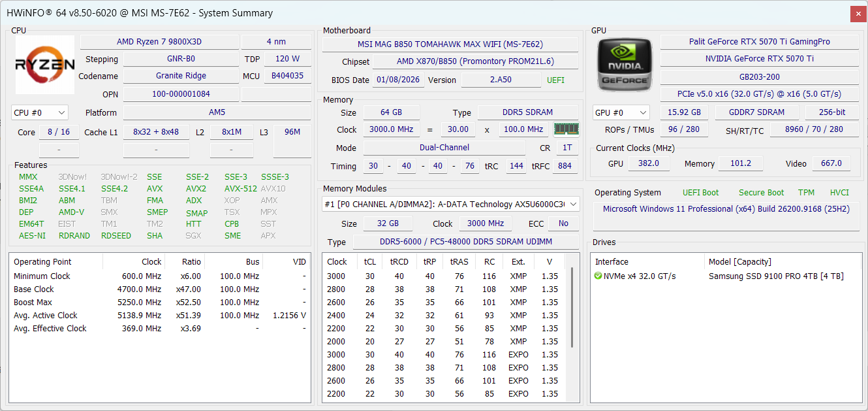Viewport: 868px width, 411px height.
Task: Click the HVCI status label
Action: 839,193
